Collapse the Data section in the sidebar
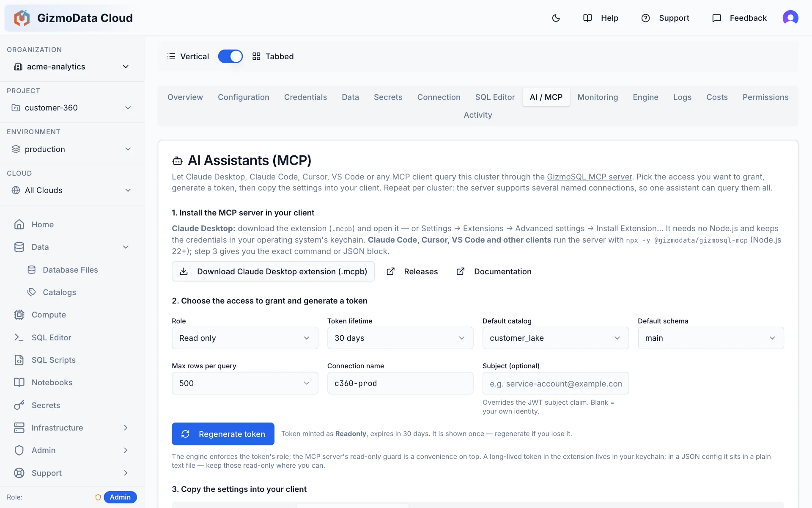Screen dimensions: 812x508 pos(126,247)
